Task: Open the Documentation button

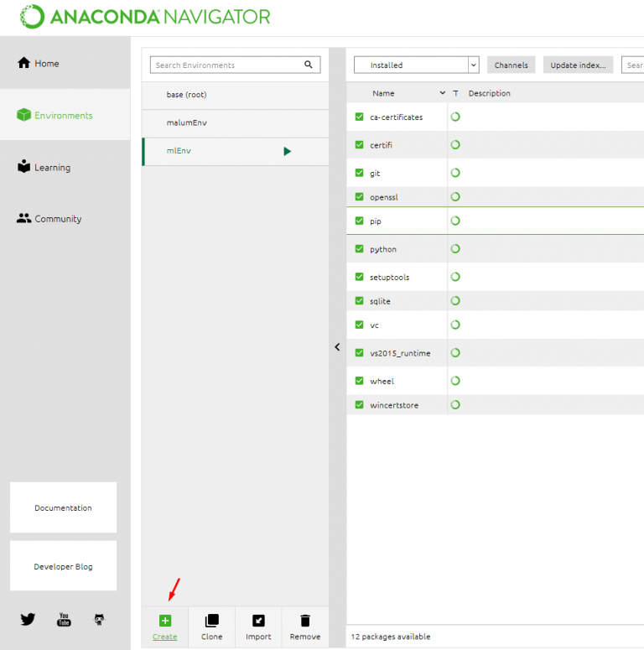Action: click(64, 507)
